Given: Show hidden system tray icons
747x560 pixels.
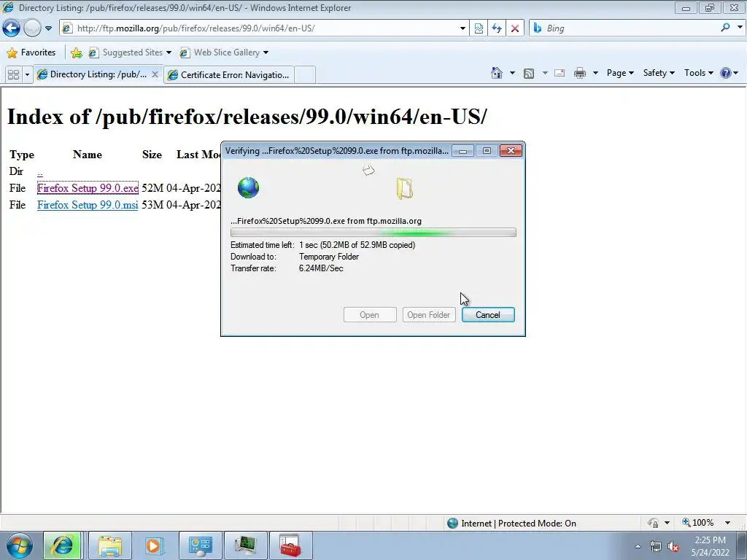Looking at the screenshot, I should 638,546.
